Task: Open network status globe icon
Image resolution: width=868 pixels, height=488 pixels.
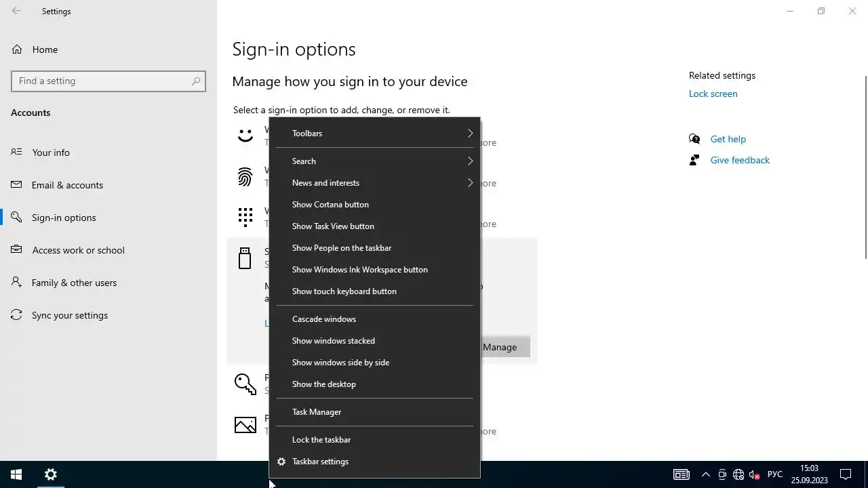Action: (x=738, y=474)
